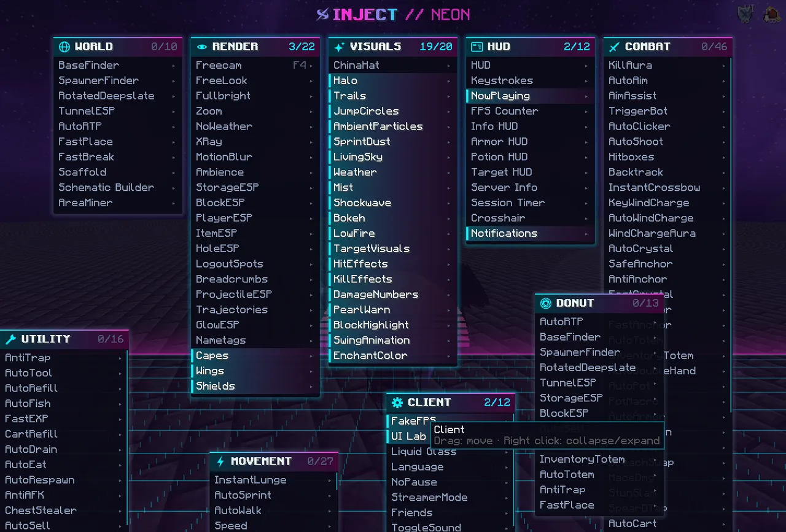Click the lightning bolt icon in the Movement header

220,461
